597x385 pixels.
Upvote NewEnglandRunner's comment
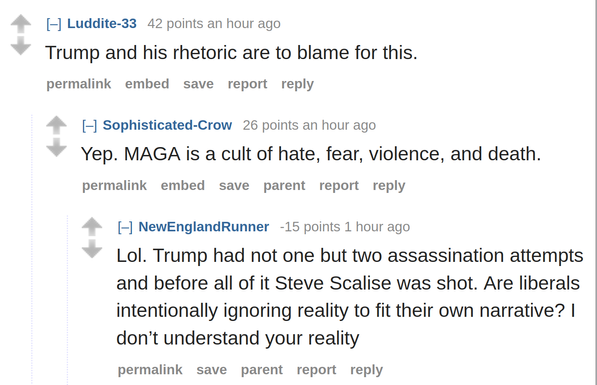[92, 227]
